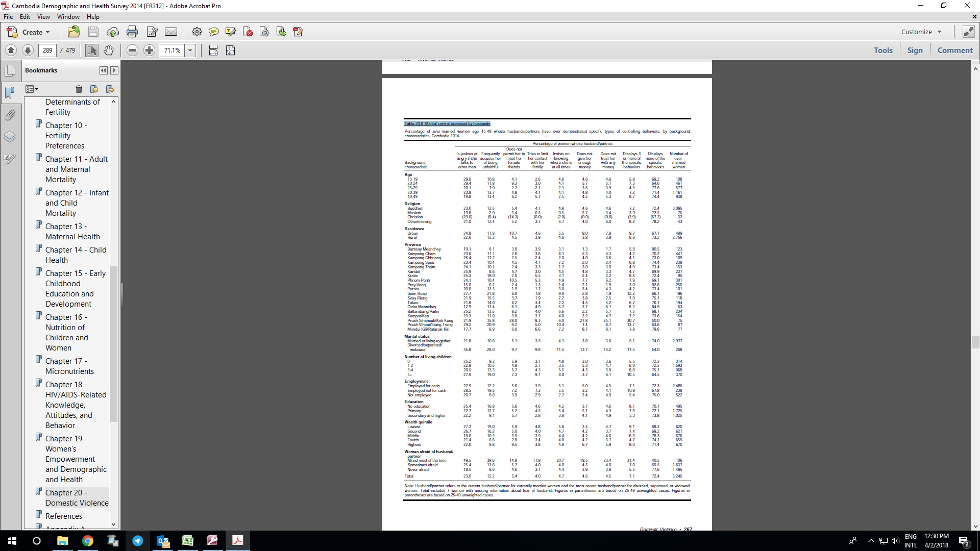Image resolution: width=980 pixels, height=551 pixels.
Task: Toggle the Page Thumbnails panel
Action: click(10, 70)
